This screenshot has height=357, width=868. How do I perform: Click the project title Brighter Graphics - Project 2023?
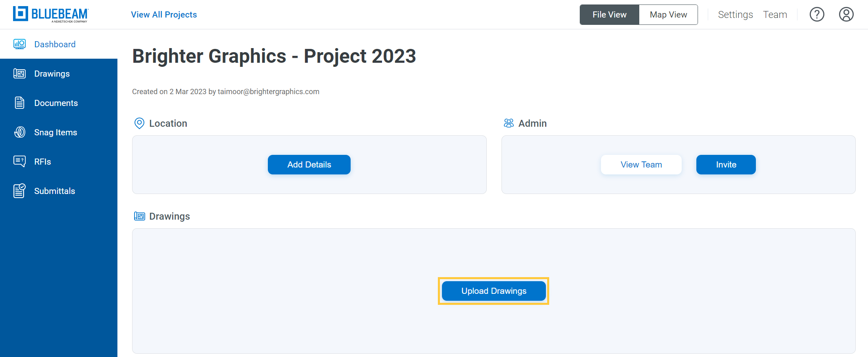[x=274, y=56]
